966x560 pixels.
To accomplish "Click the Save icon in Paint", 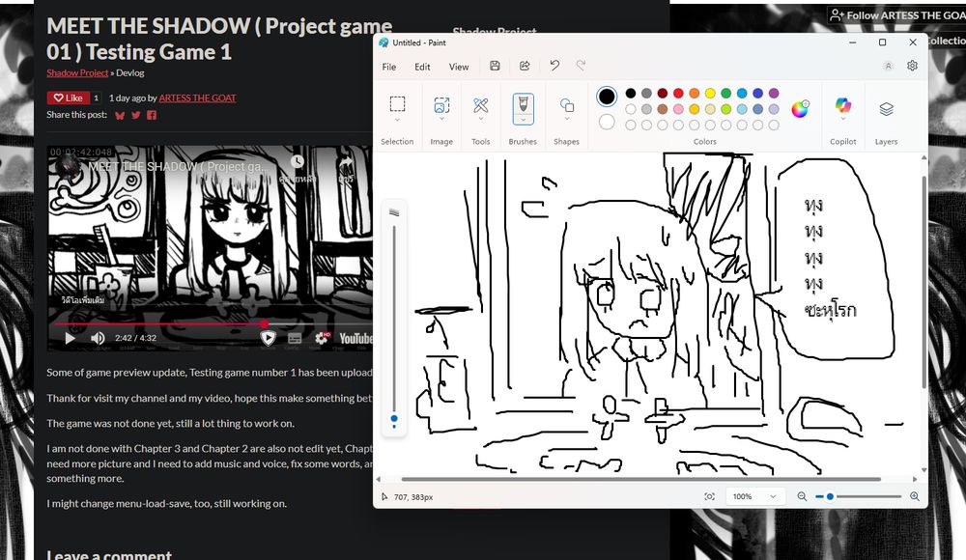I will (495, 66).
